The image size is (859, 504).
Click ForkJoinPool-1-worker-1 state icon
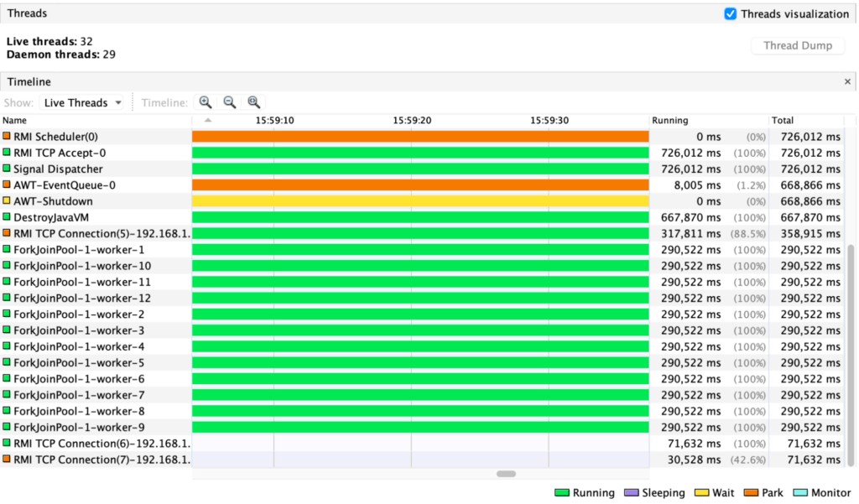pos(7,249)
